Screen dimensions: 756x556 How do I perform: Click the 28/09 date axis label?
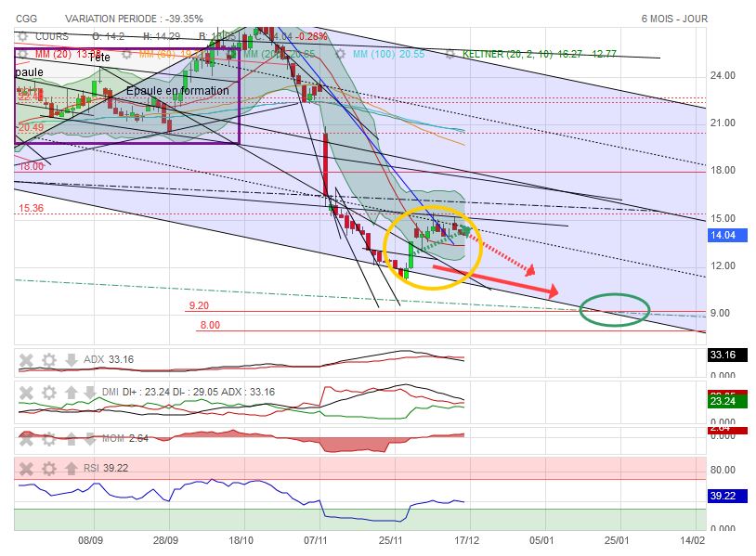165,540
